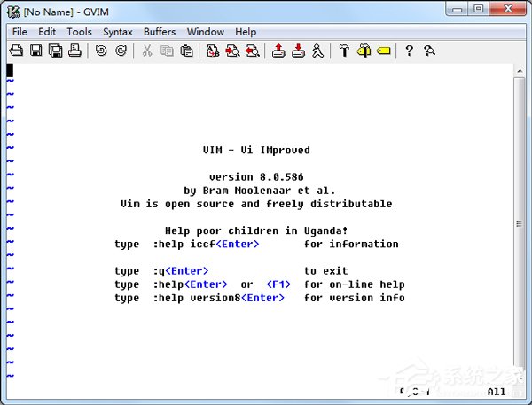
Task: Click 'by Bram Moolenaar et al.' text
Action: pyautogui.click(x=260, y=191)
